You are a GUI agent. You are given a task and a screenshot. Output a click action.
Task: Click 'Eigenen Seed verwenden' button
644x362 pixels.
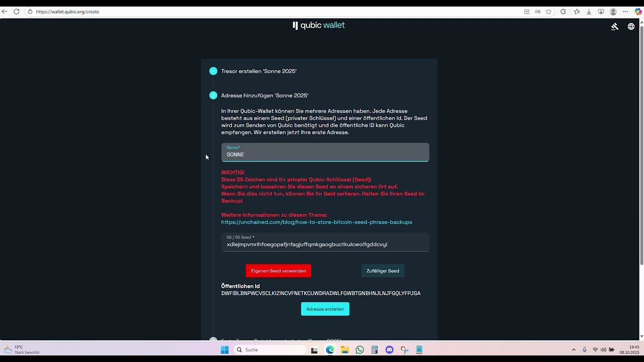click(x=278, y=271)
